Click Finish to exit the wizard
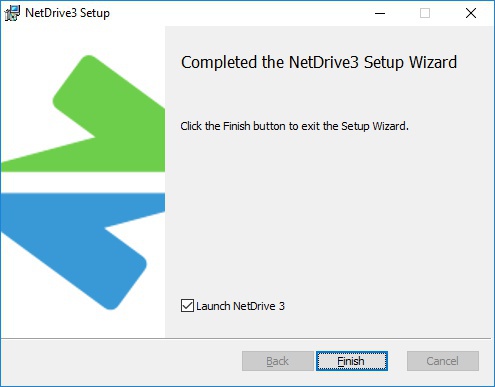 click(x=352, y=361)
